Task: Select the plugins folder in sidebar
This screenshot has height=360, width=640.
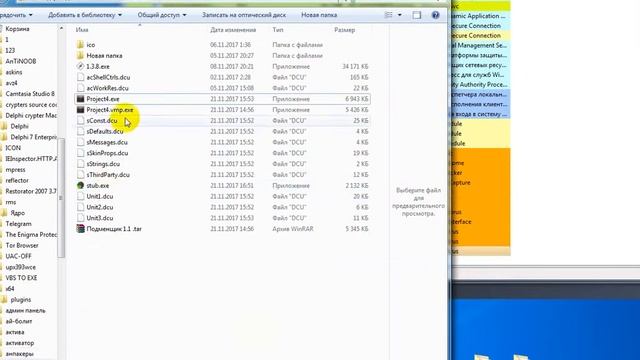Action: 20,299
